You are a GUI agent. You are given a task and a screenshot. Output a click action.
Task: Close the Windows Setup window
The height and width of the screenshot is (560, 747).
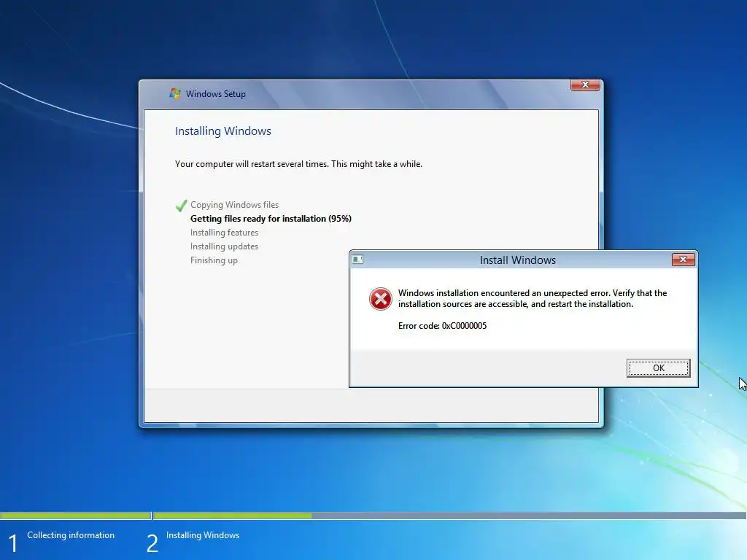coord(585,85)
